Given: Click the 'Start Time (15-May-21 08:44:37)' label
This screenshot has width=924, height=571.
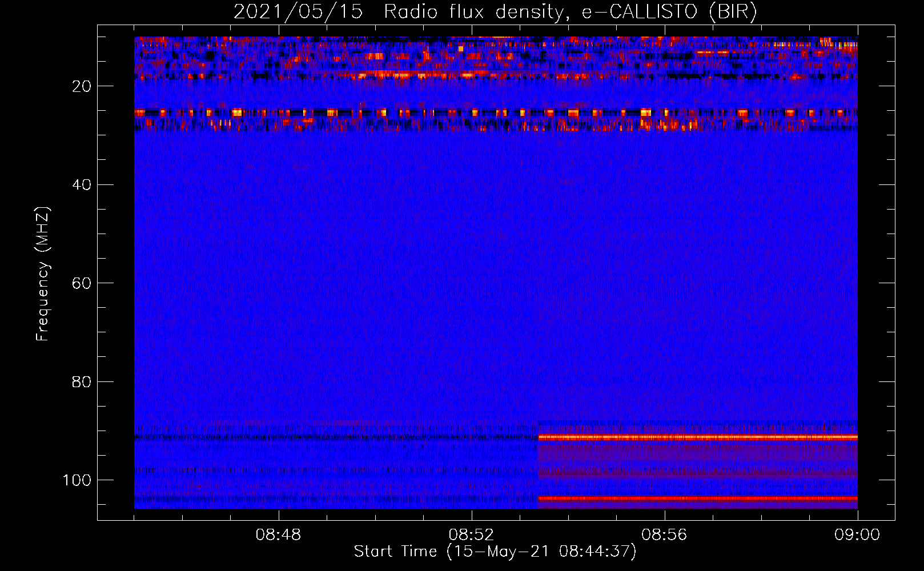Looking at the screenshot, I should [495, 552].
